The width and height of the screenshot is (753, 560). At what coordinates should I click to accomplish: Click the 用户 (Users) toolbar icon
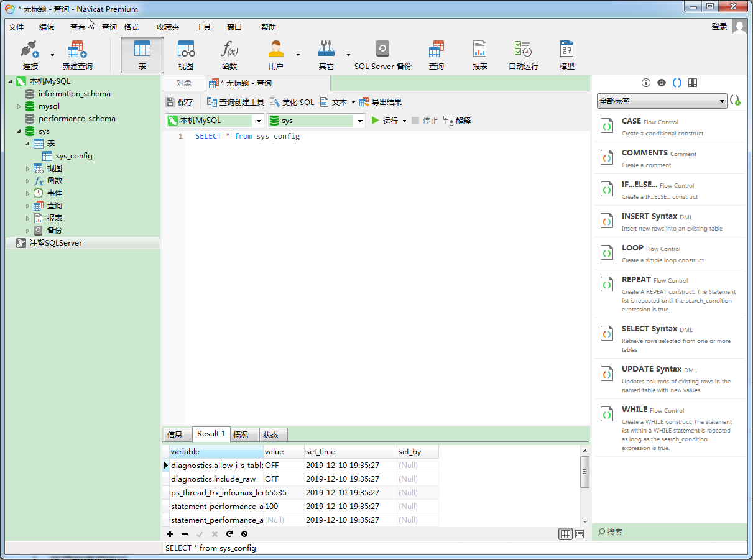(275, 54)
